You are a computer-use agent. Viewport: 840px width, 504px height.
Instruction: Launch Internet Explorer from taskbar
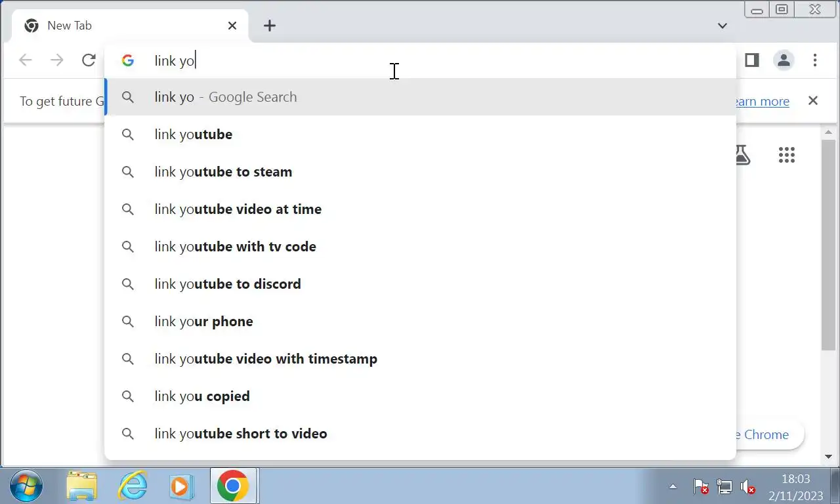pyautogui.click(x=133, y=486)
